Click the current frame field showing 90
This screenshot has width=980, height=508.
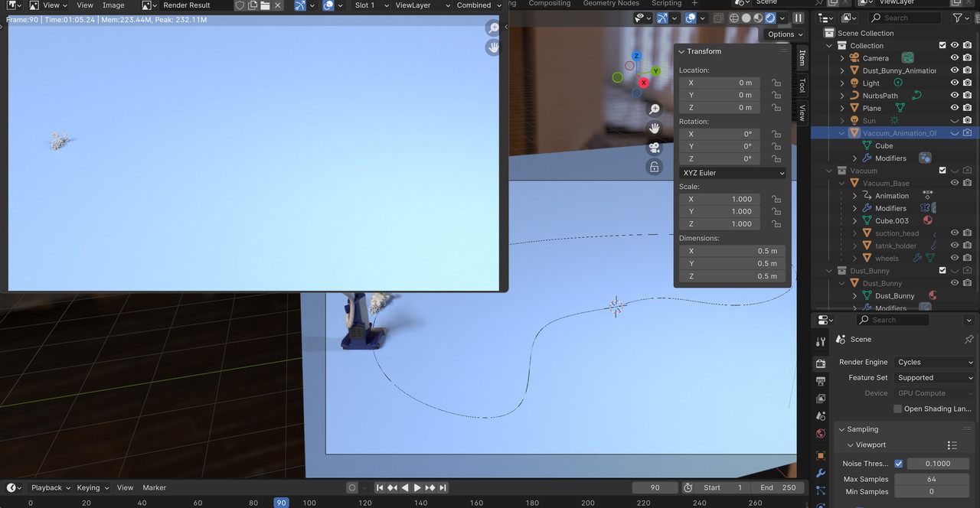[655, 487]
